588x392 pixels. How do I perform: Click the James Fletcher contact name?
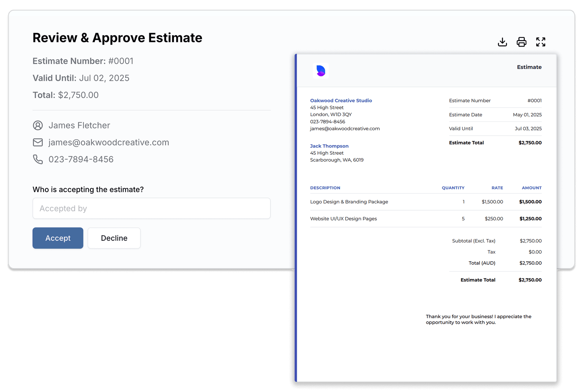pos(79,125)
